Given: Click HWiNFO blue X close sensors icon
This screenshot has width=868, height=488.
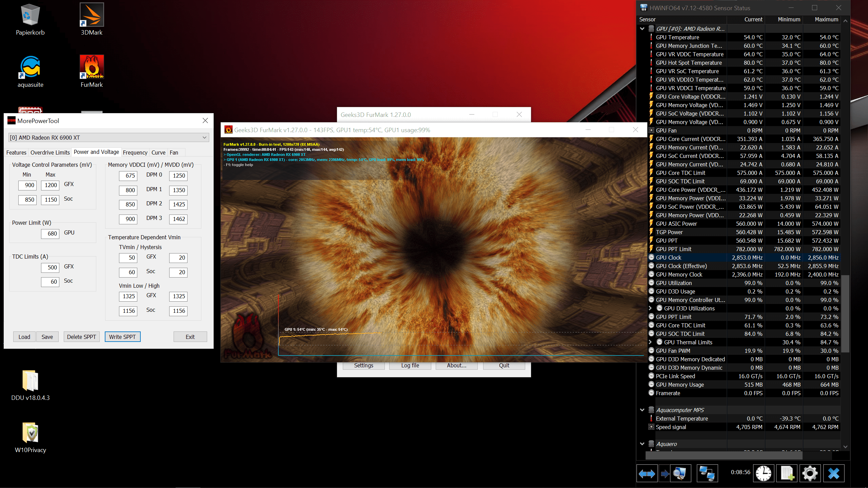Looking at the screenshot, I should click(834, 473).
